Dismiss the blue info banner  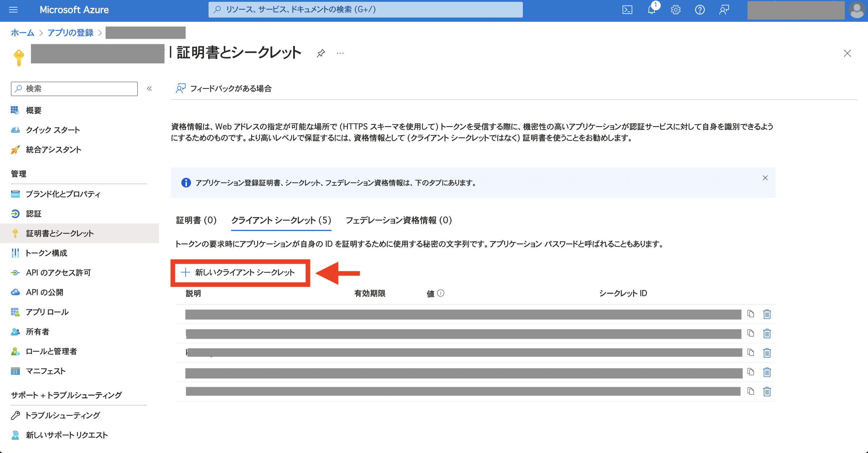(x=765, y=178)
